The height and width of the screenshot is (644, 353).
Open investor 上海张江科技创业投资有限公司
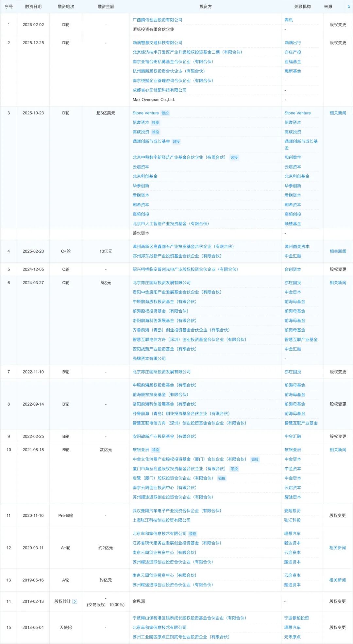coord(161,520)
